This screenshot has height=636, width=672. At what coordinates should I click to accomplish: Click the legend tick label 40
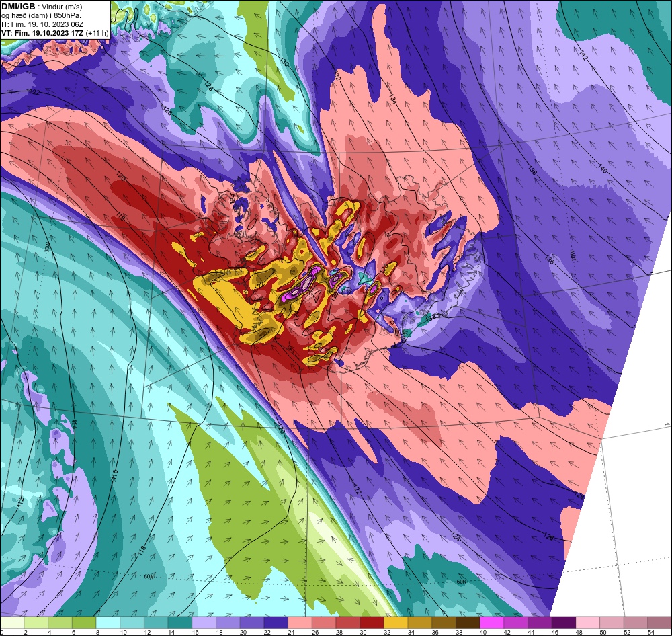point(483,632)
